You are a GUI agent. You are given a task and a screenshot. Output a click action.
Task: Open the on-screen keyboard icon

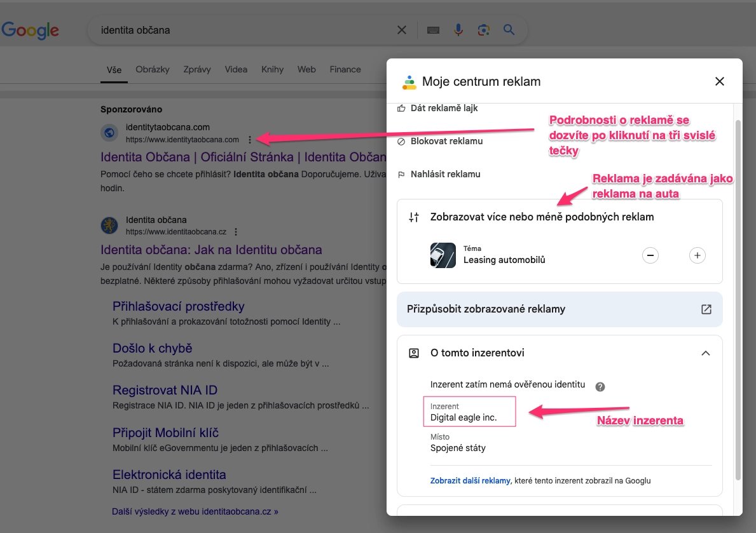433,30
